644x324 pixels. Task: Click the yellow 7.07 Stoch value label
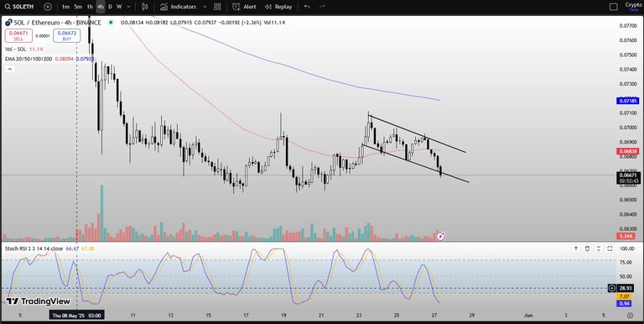pyautogui.click(x=625, y=296)
